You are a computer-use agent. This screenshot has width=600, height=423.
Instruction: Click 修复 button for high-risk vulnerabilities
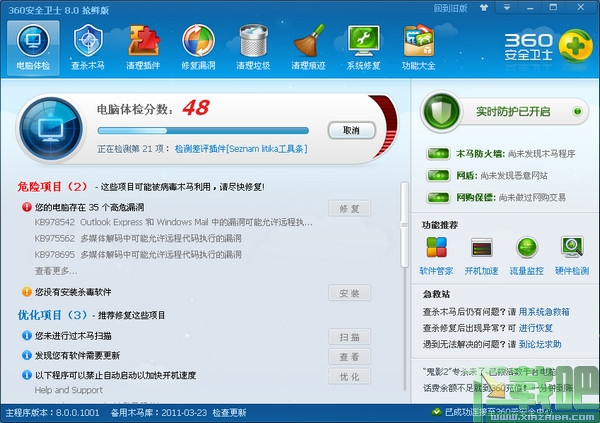(349, 209)
